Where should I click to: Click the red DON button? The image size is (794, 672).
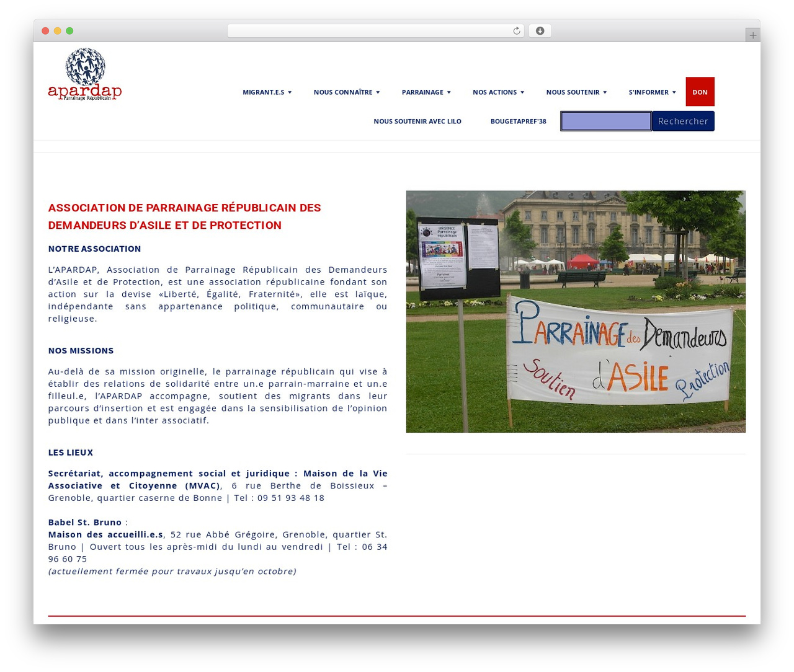(700, 92)
